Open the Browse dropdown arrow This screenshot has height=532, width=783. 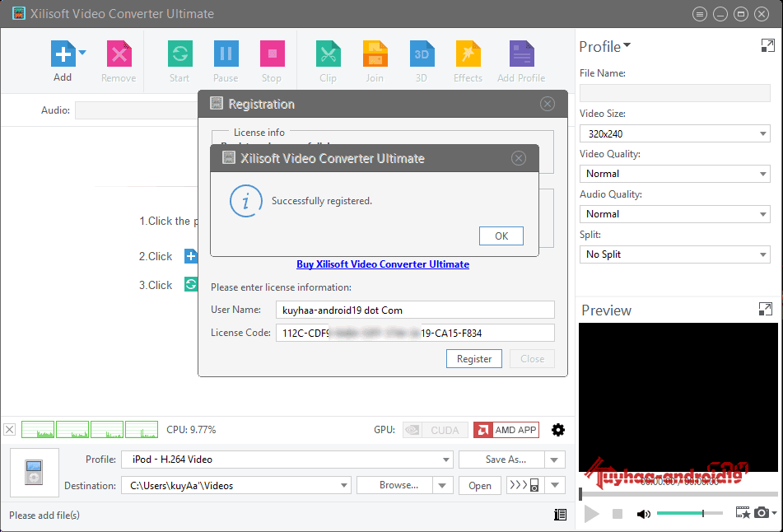[x=442, y=486]
